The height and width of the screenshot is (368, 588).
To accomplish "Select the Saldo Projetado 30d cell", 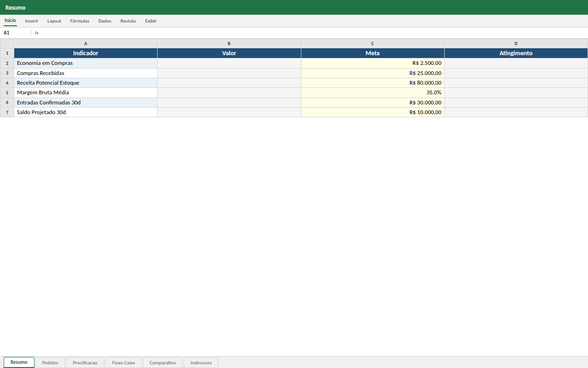I will [85, 112].
